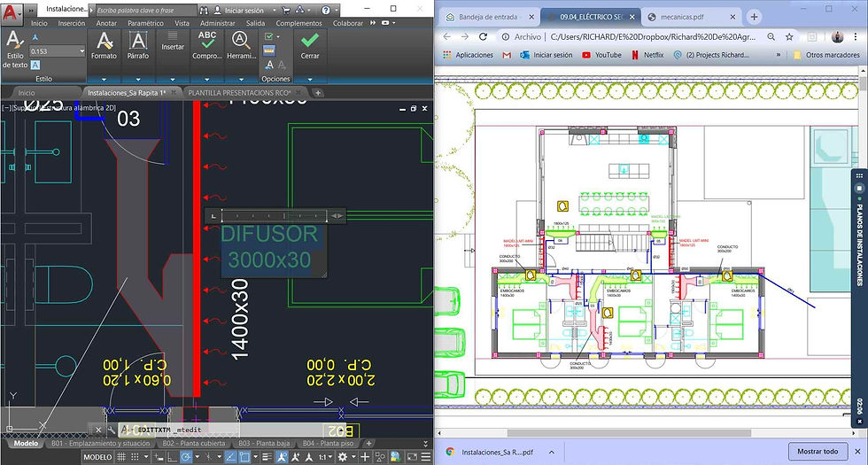Viewport: 868px width, 465px height.
Task: Expand the downloaded PDF options chevron
Action: coord(551,452)
